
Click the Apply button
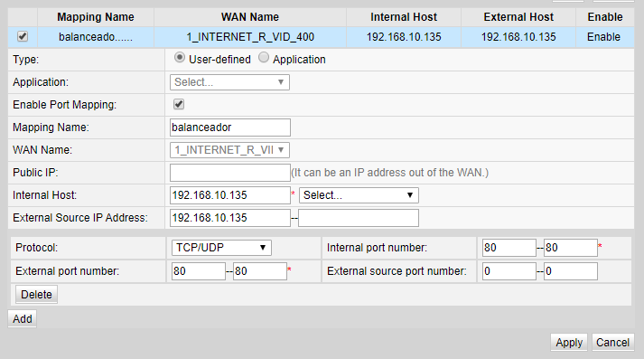coord(569,342)
